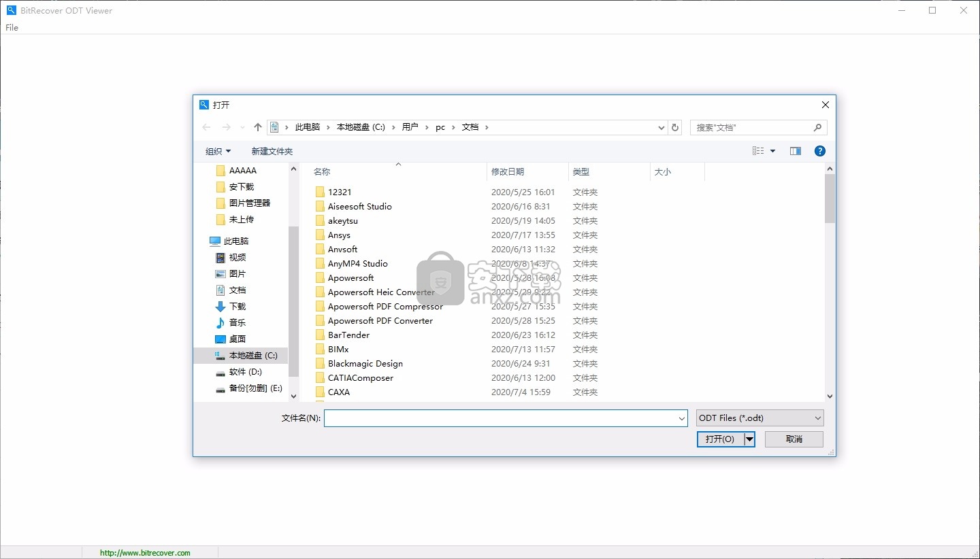This screenshot has width=980, height=559.
Task: Click 用户 in the address breadcrumb
Action: tap(410, 127)
